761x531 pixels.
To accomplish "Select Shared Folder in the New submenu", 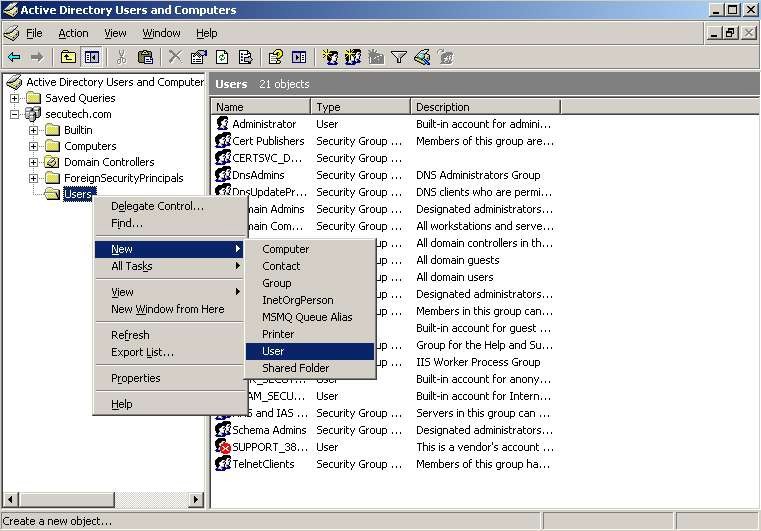I will pos(310,368).
